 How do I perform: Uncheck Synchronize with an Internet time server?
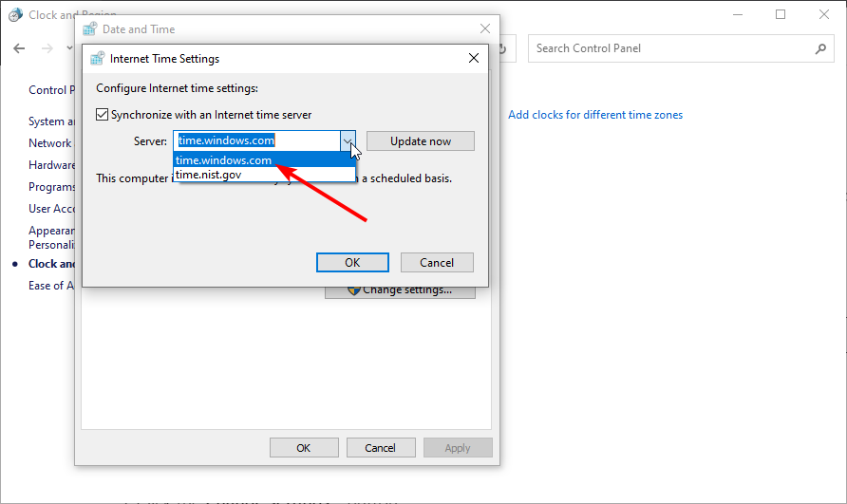click(103, 115)
